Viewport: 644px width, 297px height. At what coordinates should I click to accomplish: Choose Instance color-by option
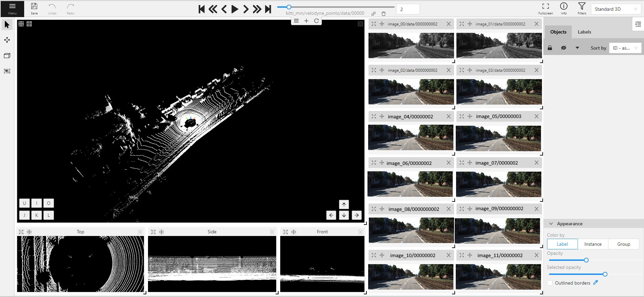point(593,244)
